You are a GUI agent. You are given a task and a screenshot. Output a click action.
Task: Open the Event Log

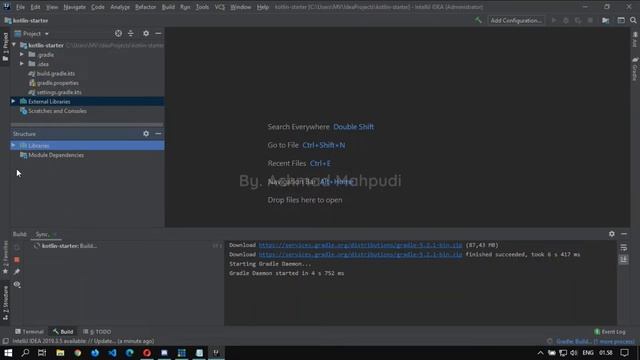point(610,332)
